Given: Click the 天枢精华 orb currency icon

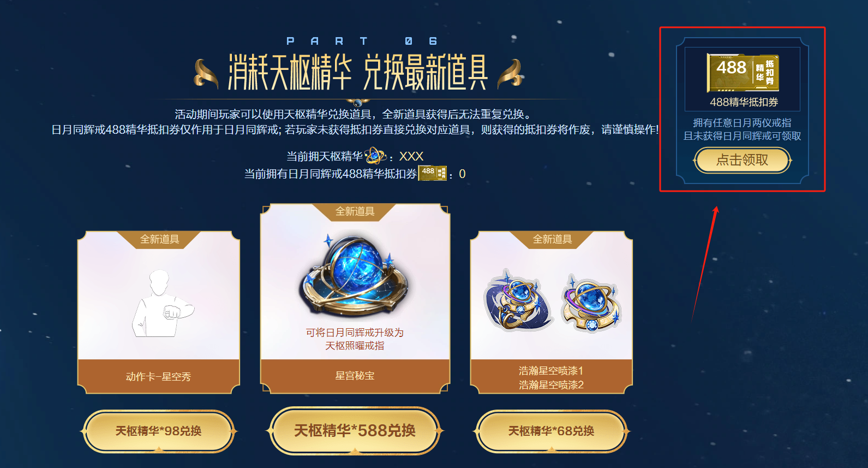Looking at the screenshot, I should pos(375,156).
